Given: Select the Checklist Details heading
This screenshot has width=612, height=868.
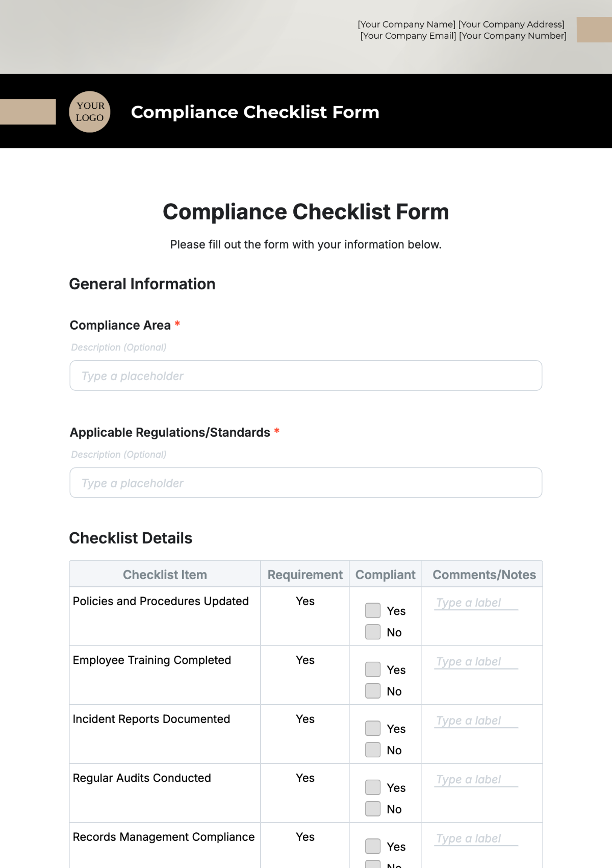Looking at the screenshot, I should (x=131, y=538).
